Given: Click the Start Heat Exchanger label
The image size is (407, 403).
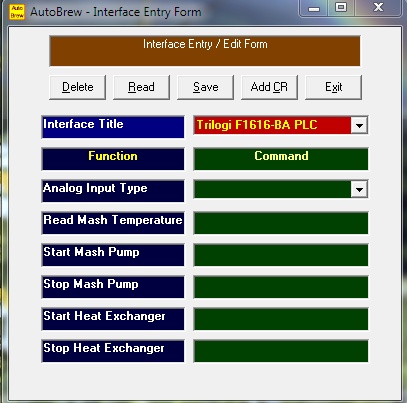Looking at the screenshot, I should (x=113, y=319).
